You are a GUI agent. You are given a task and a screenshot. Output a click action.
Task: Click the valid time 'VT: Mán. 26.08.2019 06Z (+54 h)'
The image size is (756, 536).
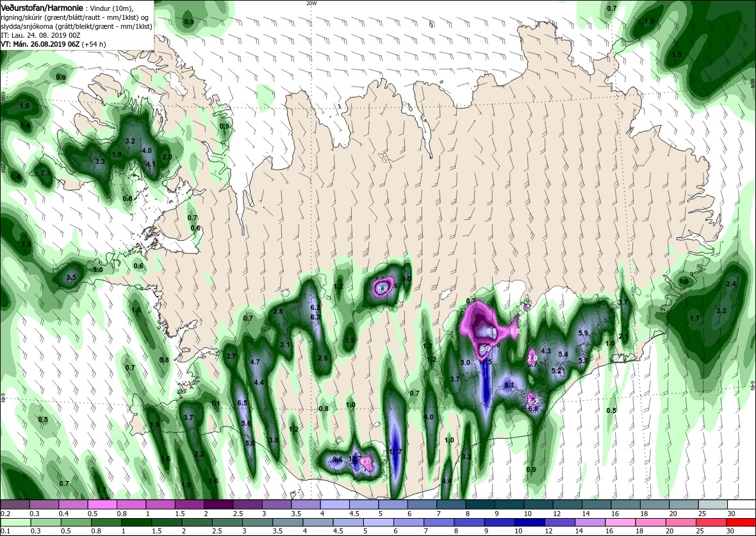(x=54, y=44)
